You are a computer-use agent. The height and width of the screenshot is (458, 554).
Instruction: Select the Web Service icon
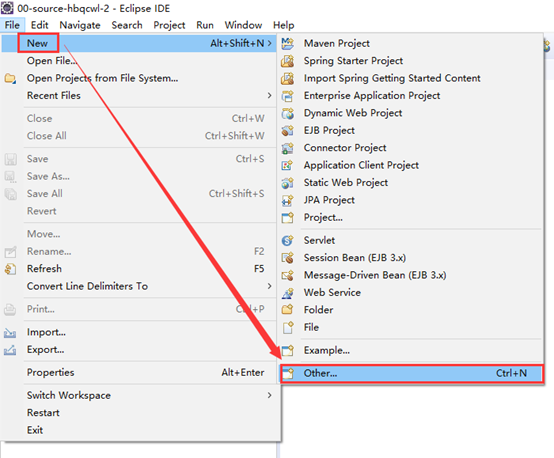click(288, 293)
